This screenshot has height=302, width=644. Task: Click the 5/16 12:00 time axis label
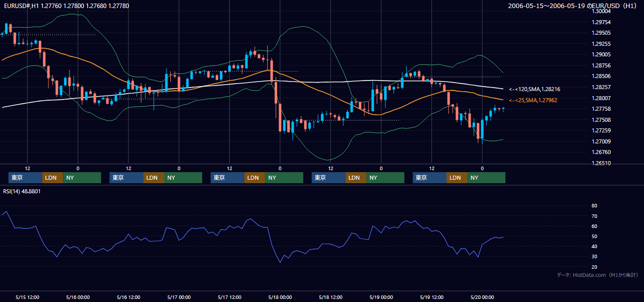point(128,297)
